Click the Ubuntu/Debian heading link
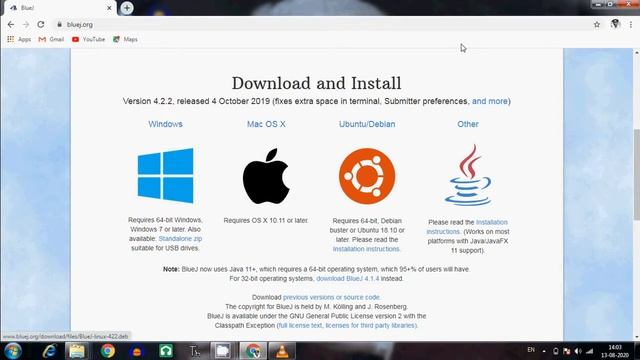 pyautogui.click(x=367, y=124)
